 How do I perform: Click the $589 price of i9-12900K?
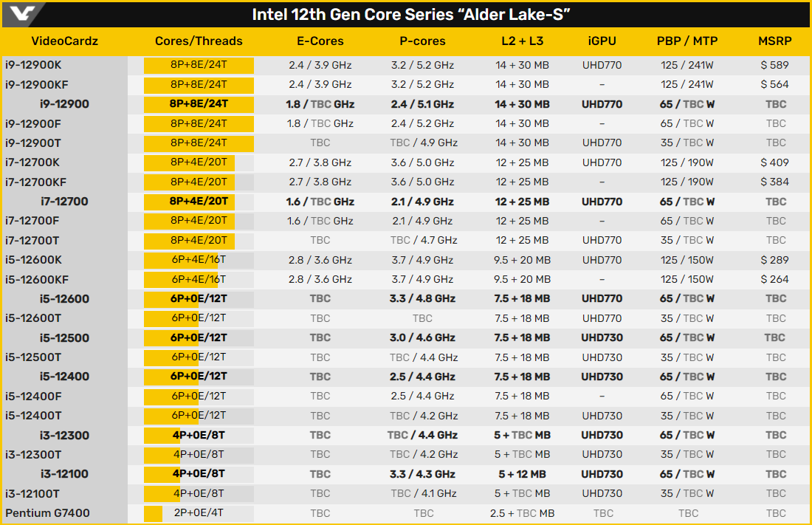[x=774, y=65]
